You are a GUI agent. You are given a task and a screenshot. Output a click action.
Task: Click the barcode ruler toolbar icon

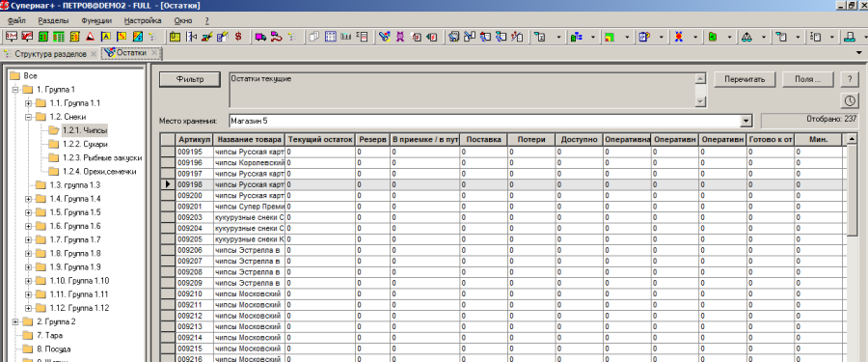pos(345,37)
